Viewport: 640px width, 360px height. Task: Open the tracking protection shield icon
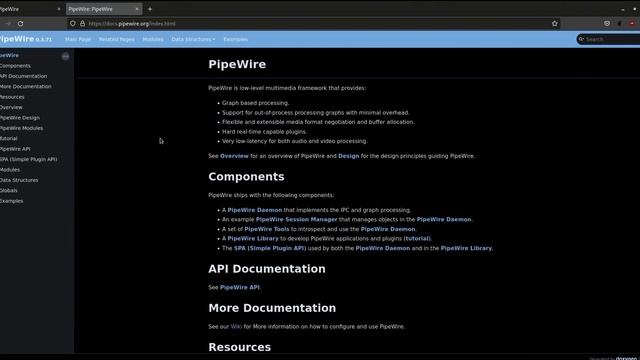pos(73,24)
